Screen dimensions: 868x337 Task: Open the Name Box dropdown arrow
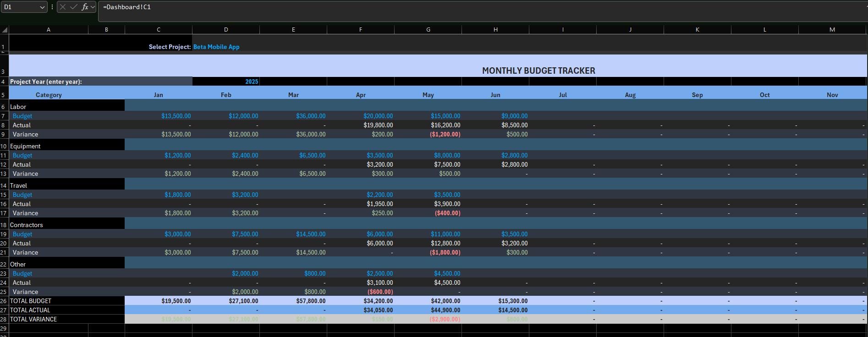(x=42, y=7)
